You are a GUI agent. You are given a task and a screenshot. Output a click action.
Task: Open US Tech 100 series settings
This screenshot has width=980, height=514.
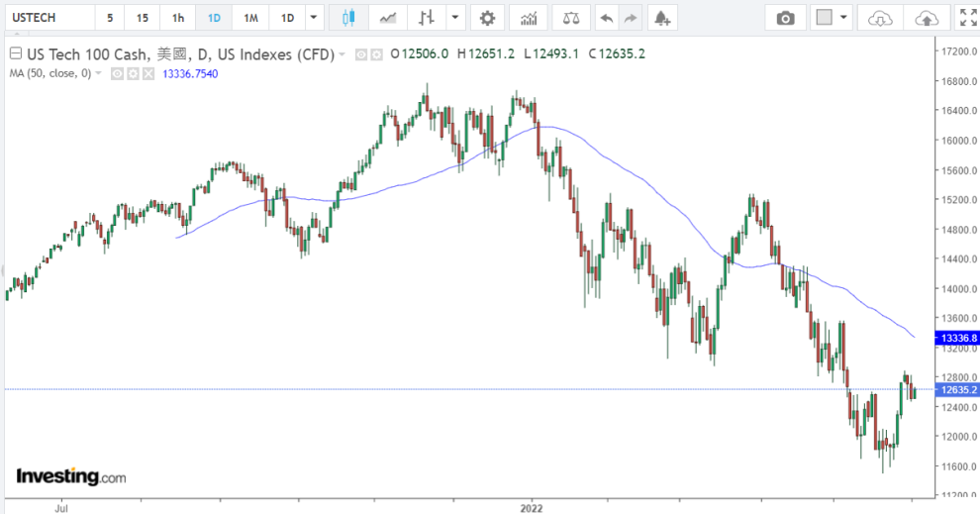(376, 54)
